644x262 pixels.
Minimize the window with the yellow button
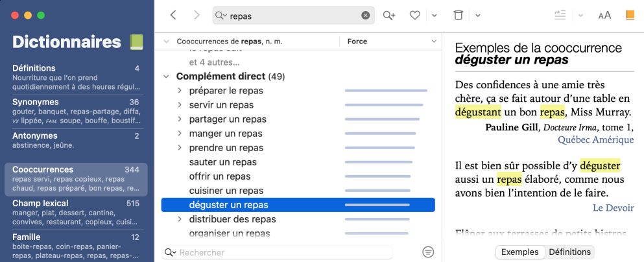[x=28, y=16]
